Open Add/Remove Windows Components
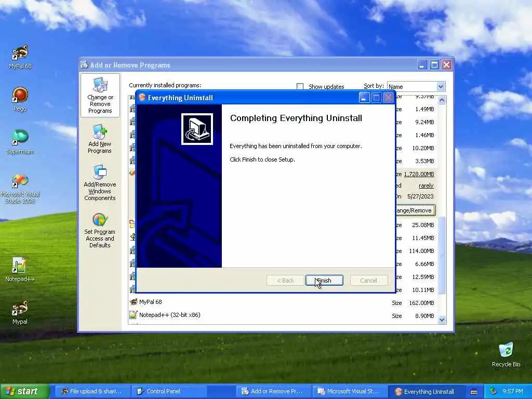The width and height of the screenshot is (532, 399). click(100, 183)
